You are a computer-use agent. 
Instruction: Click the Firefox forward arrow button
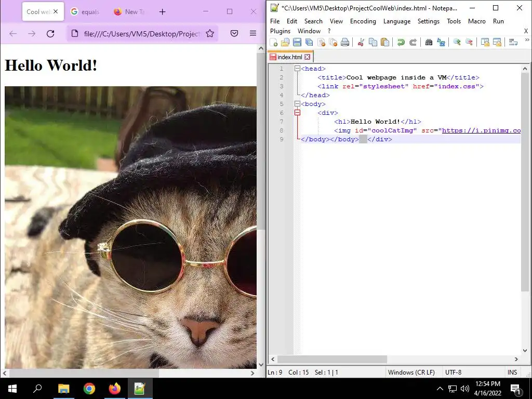point(32,33)
